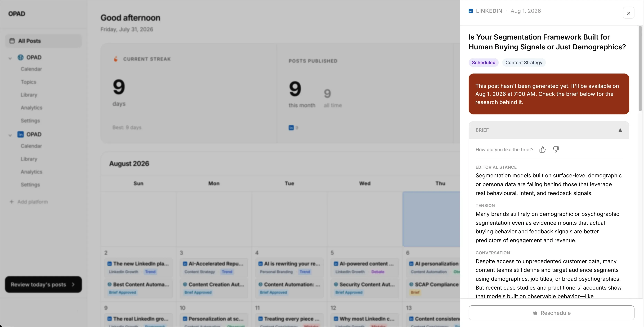Click the All Posts calendar icon
The height and width of the screenshot is (327, 644).
click(12, 41)
